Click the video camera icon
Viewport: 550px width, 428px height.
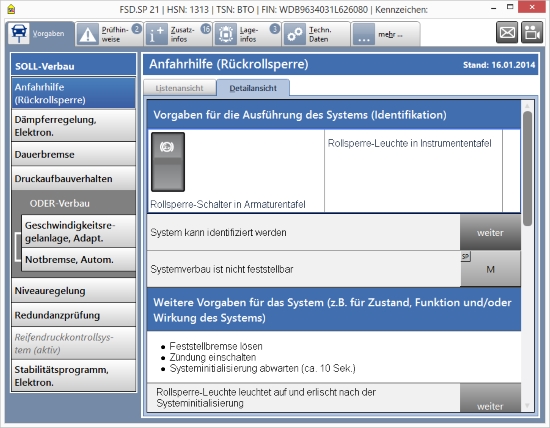tap(532, 33)
